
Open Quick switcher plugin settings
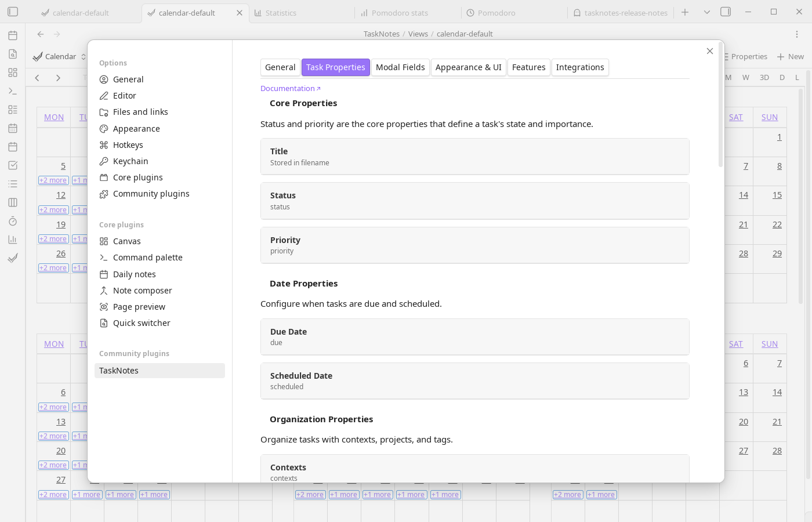(159, 323)
